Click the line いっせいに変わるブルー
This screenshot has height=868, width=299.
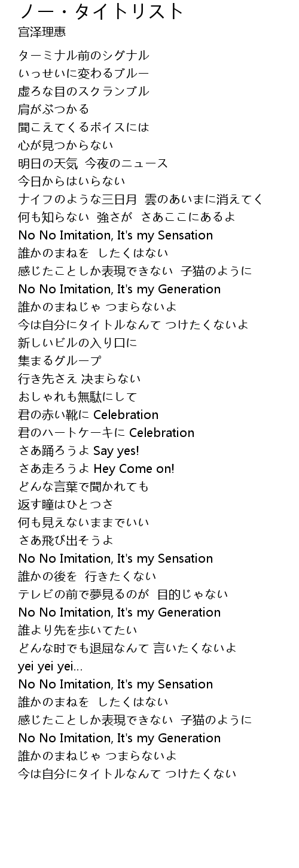[x=84, y=74]
